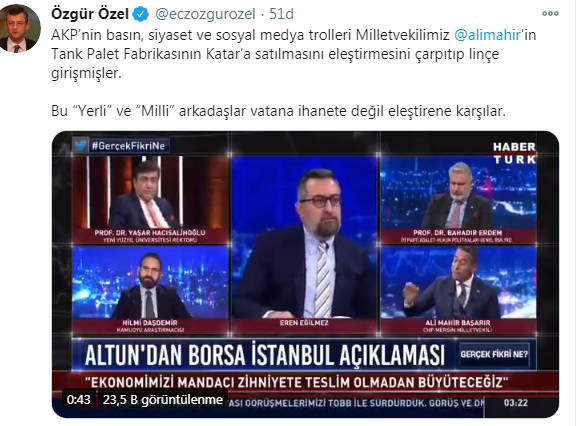Open Özgür Özel's profile avatar
The height and width of the screenshot is (426, 576).
[19, 29]
